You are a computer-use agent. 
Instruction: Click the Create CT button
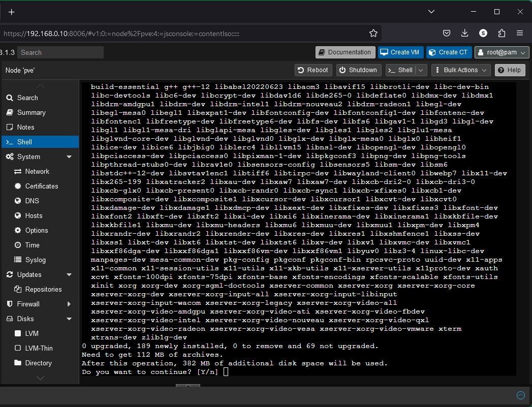pos(449,52)
